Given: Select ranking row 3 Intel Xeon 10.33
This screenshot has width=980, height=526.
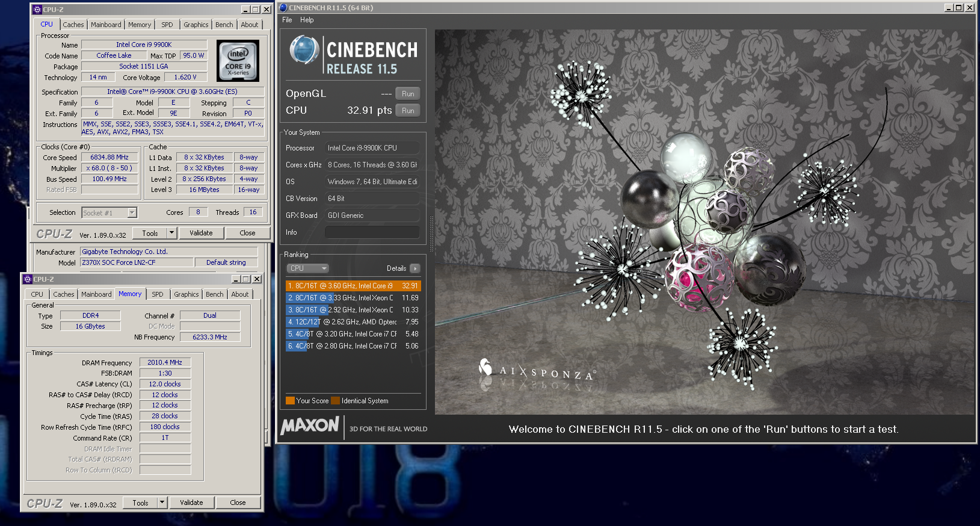Looking at the screenshot, I should tap(353, 310).
